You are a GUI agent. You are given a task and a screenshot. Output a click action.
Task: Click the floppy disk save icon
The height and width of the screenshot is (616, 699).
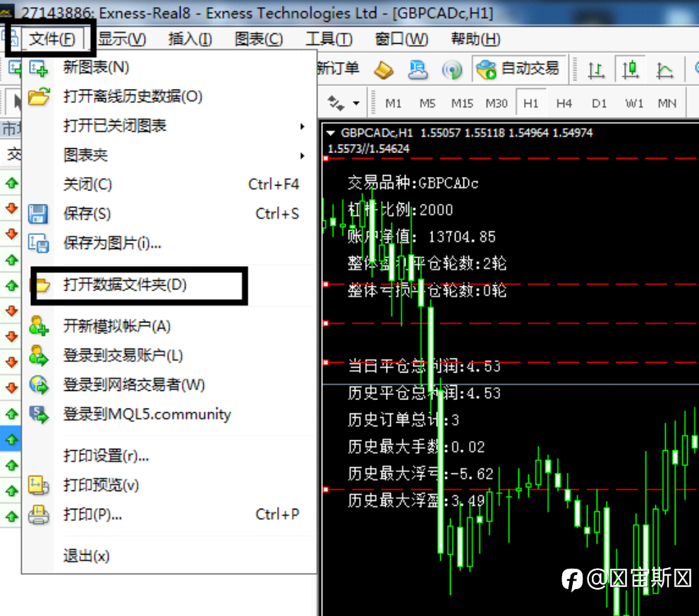pyautogui.click(x=38, y=214)
